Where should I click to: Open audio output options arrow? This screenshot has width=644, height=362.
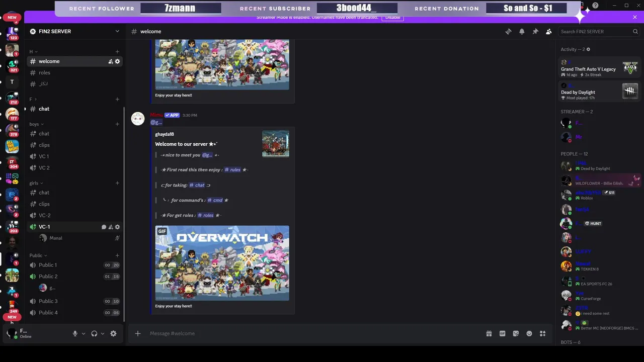point(103,333)
